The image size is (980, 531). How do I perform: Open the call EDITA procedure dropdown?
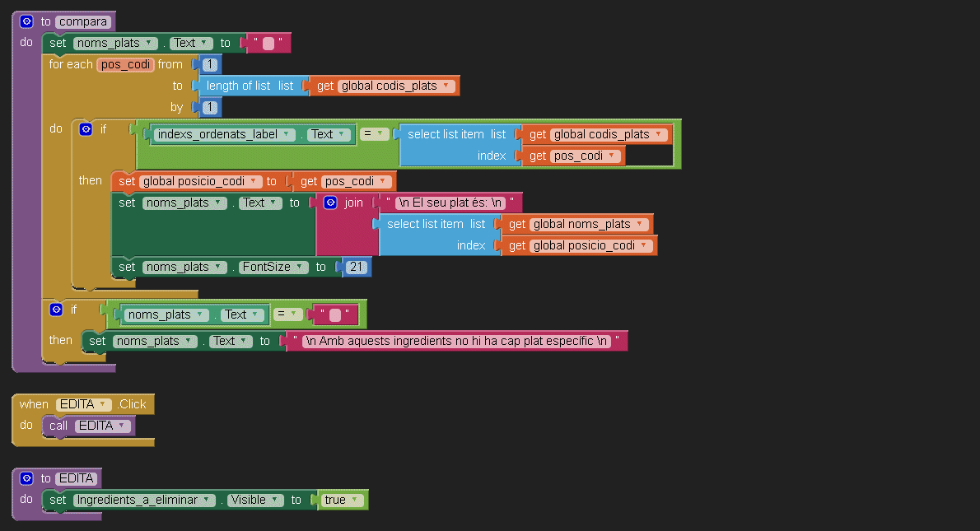click(122, 426)
